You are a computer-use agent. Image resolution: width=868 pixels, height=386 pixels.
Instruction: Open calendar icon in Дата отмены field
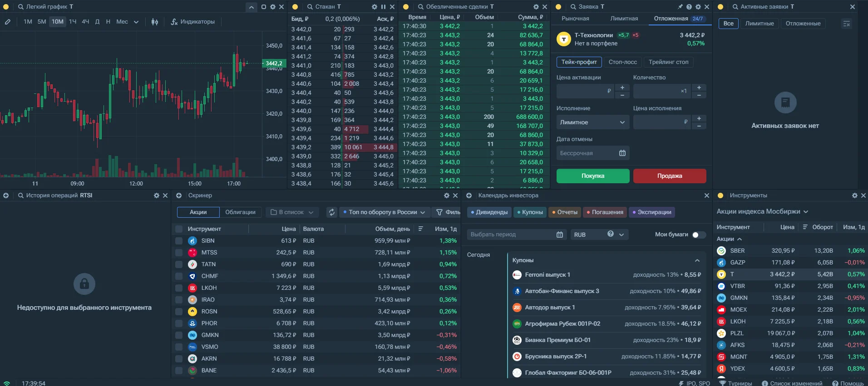pos(622,153)
